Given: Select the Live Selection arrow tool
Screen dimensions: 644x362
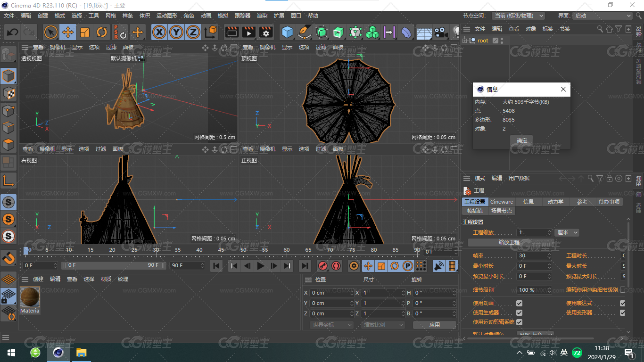Looking at the screenshot, I should (51, 32).
